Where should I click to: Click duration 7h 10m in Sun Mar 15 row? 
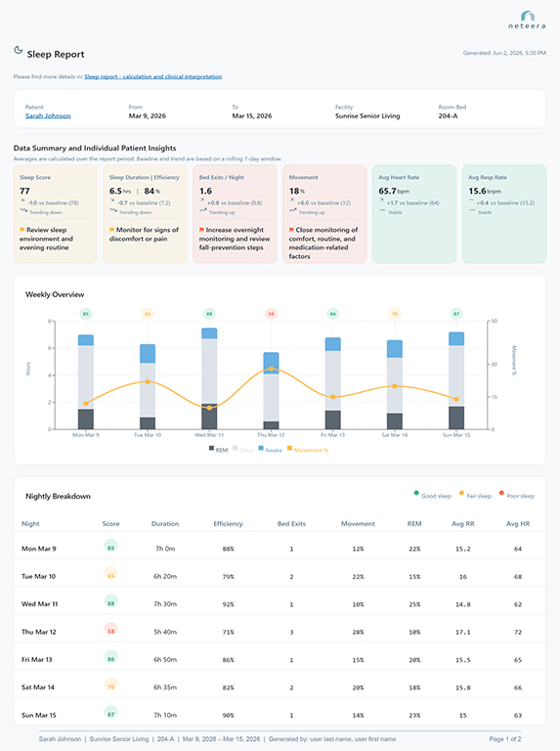[165, 716]
